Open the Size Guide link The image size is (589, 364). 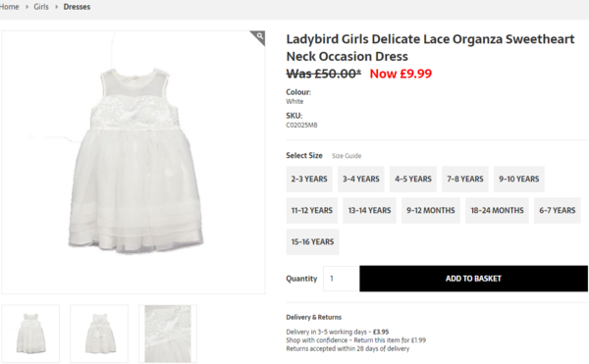tap(347, 156)
